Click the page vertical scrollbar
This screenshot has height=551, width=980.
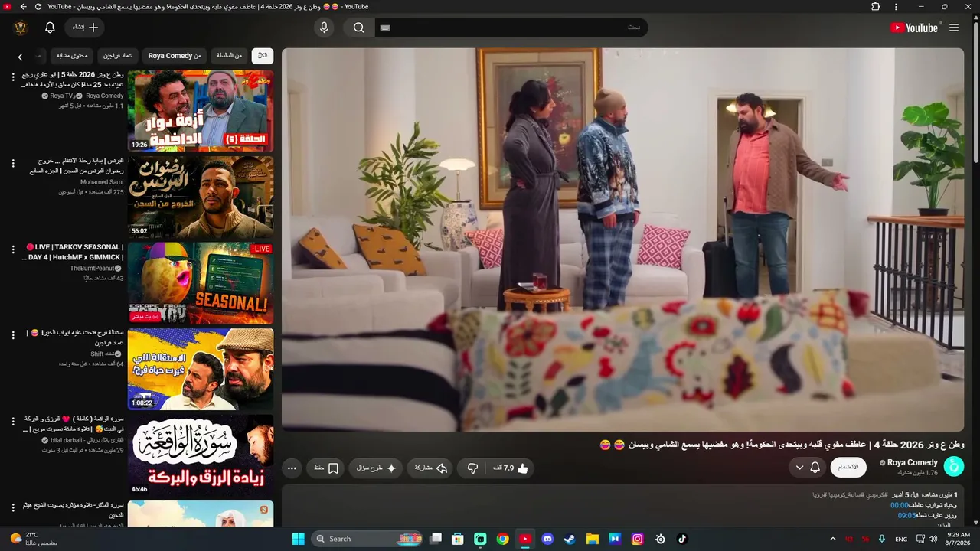pos(975,92)
